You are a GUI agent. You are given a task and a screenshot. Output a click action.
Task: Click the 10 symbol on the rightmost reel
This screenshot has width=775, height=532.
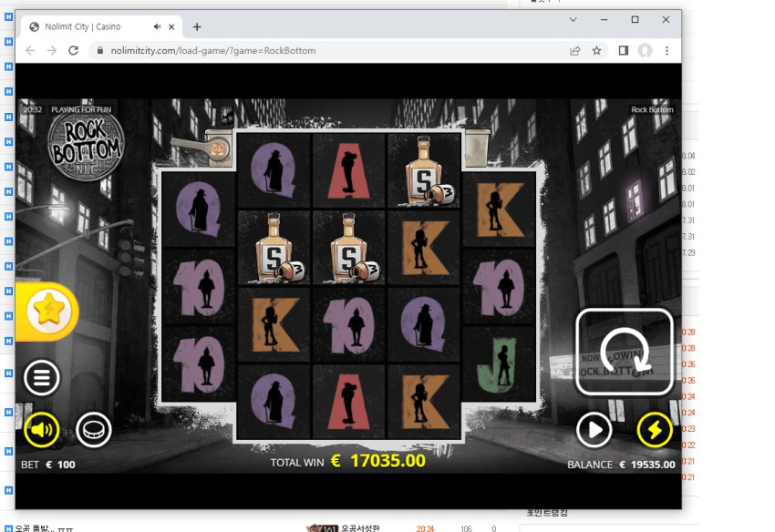pyautogui.click(x=500, y=287)
